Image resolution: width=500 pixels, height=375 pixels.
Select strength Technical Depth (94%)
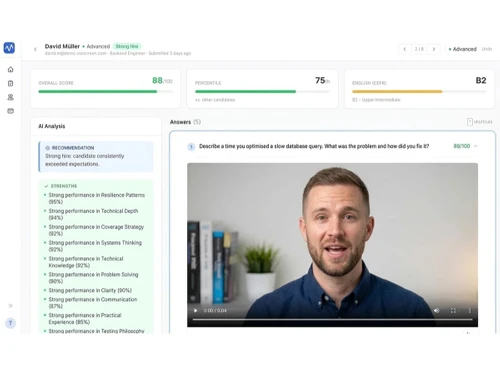(93, 214)
